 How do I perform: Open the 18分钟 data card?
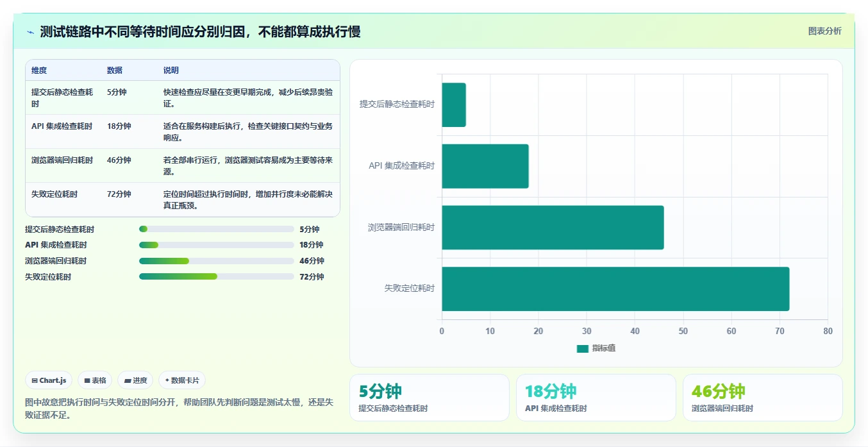[x=596, y=398]
